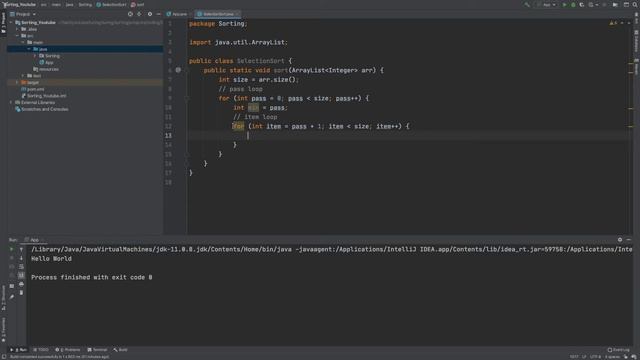Click the SelectionSort breadcrumb in navigation bar
Image resolution: width=640 pixels, height=360 pixels.
(x=111, y=5)
